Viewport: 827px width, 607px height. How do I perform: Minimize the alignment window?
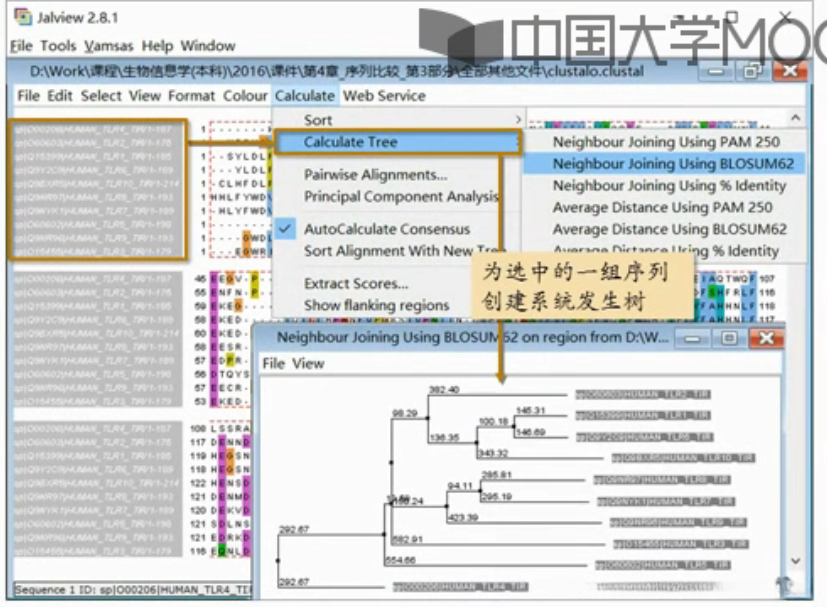click(x=716, y=70)
